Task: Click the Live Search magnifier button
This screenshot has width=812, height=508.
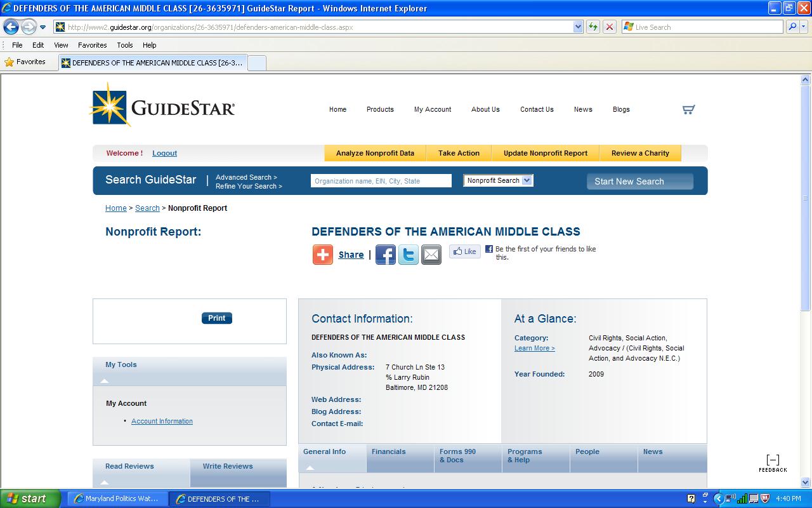Action: [792, 27]
